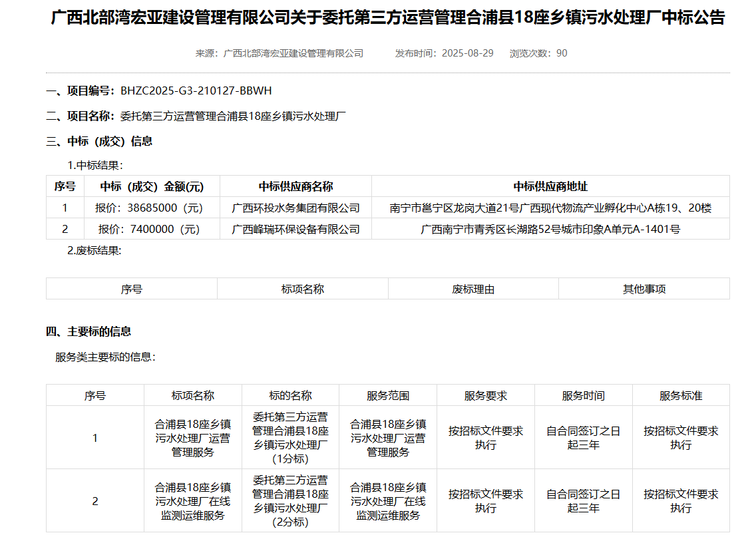Screen dimensions: 756x539
Task: Click the 中标供应商名称 column header
Action: [x=295, y=187]
